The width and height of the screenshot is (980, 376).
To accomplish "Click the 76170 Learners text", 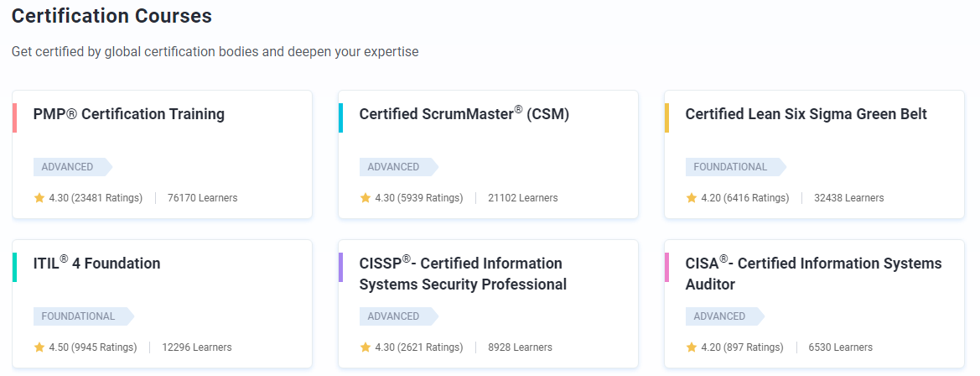I will [x=202, y=198].
